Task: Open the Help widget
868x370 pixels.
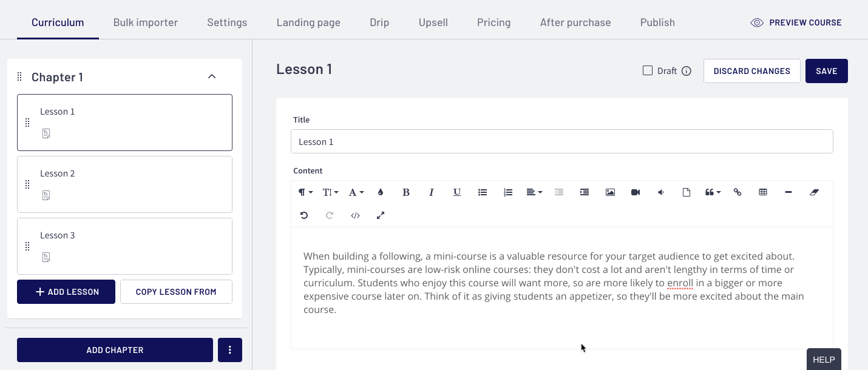Action: pyautogui.click(x=824, y=359)
